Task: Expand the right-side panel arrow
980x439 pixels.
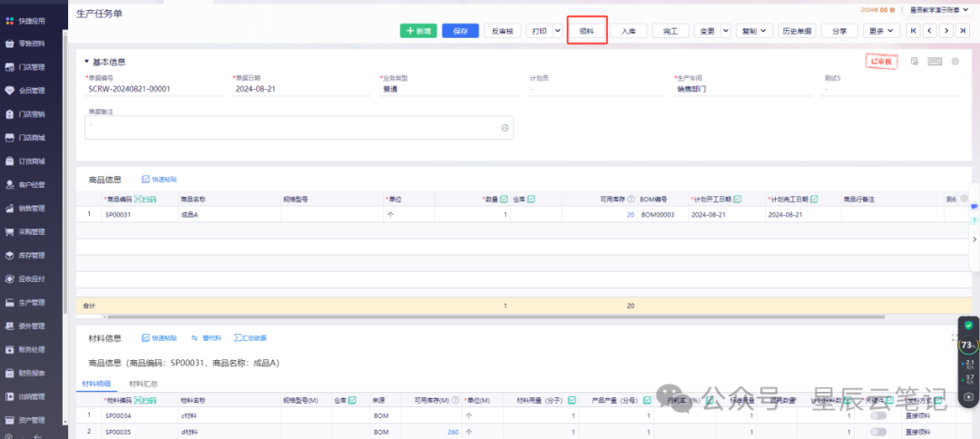Action: pos(974,239)
